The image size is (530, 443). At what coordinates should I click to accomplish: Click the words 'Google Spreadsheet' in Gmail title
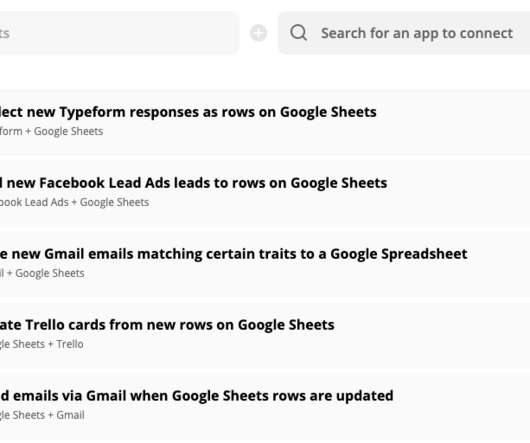tap(399, 254)
